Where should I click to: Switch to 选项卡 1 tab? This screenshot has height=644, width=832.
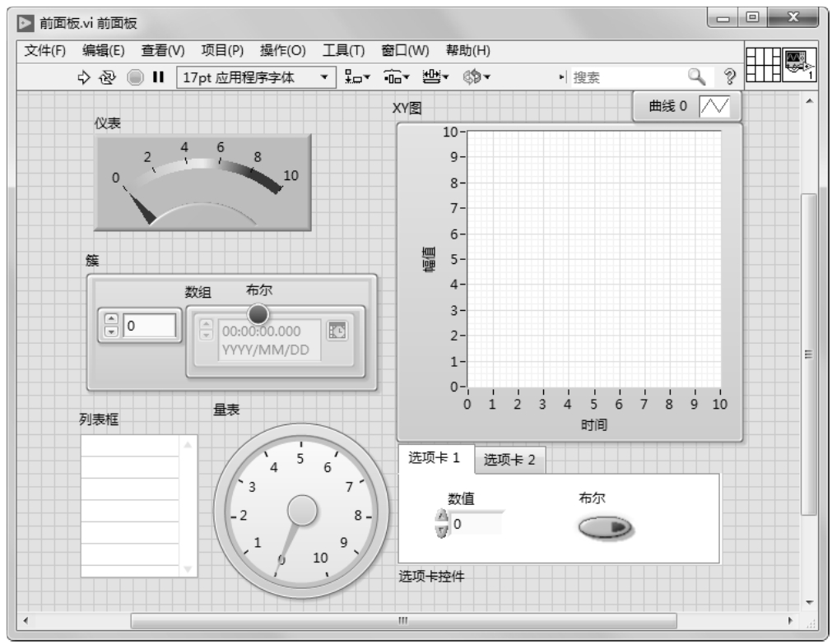point(435,458)
